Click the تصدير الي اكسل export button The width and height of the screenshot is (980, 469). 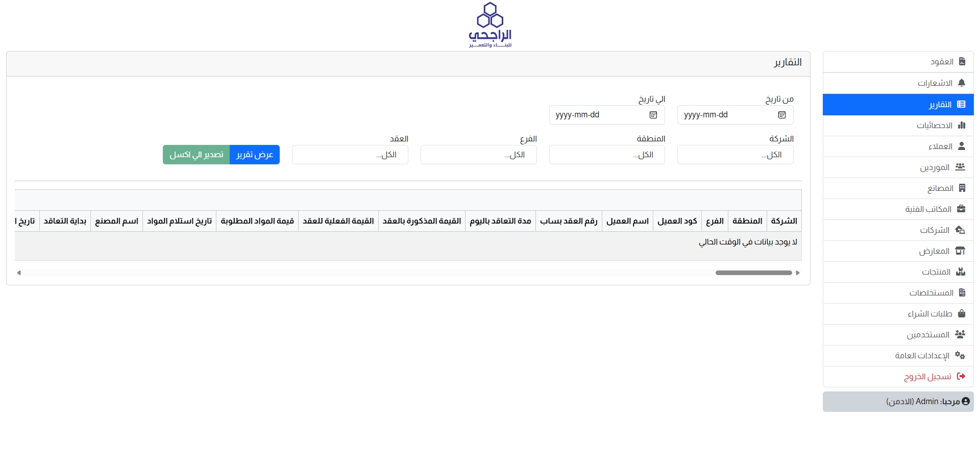point(197,155)
